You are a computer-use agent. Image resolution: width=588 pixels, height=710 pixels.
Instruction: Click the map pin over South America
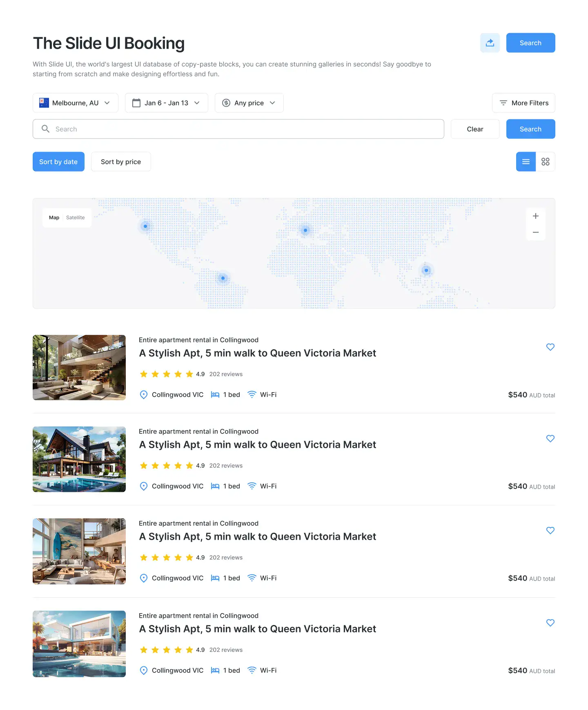pyautogui.click(x=223, y=278)
